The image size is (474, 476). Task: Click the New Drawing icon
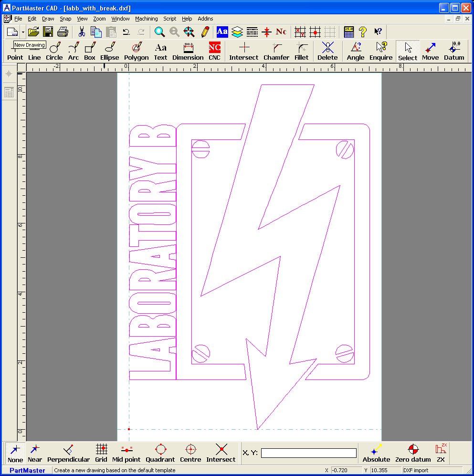tap(12, 32)
